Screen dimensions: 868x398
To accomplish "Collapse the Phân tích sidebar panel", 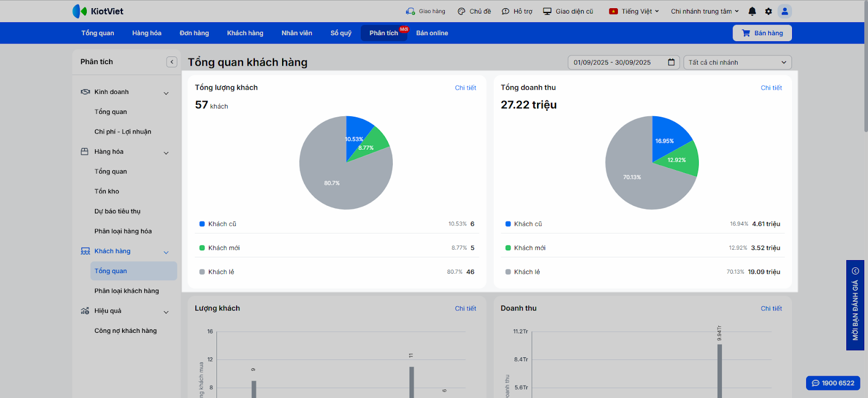I will click(x=172, y=62).
